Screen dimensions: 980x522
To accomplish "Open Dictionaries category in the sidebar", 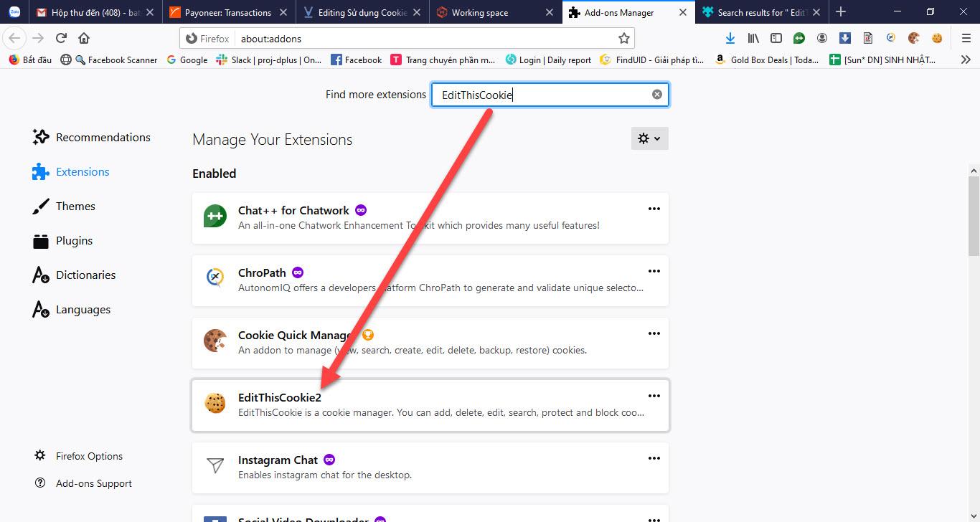I will (74, 275).
